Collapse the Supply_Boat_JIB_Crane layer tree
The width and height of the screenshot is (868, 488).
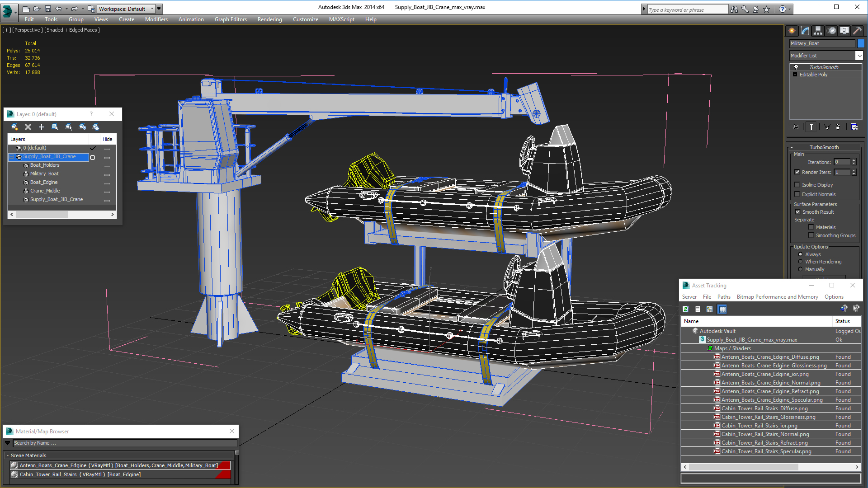[12, 156]
